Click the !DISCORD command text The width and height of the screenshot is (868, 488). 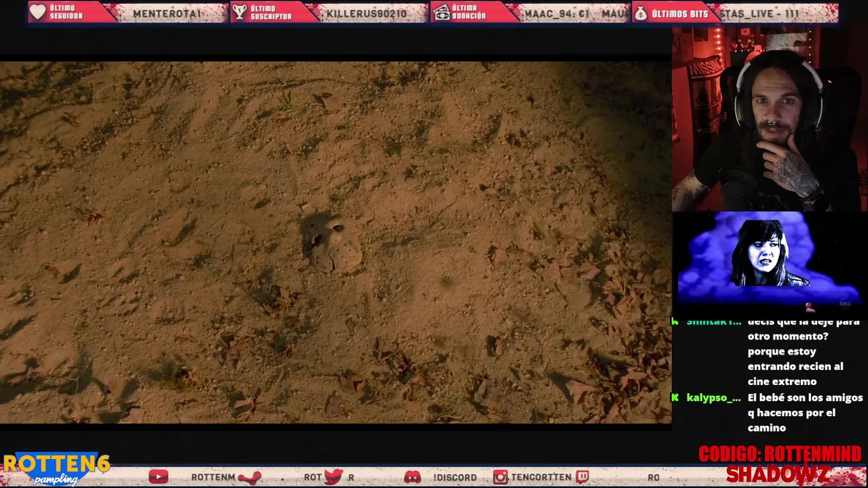click(x=455, y=477)
